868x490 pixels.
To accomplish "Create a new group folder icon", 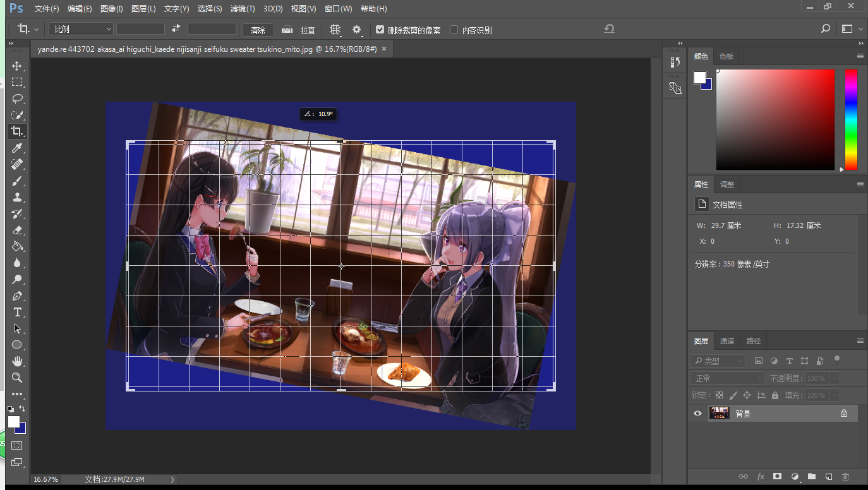I will (812, 476).
